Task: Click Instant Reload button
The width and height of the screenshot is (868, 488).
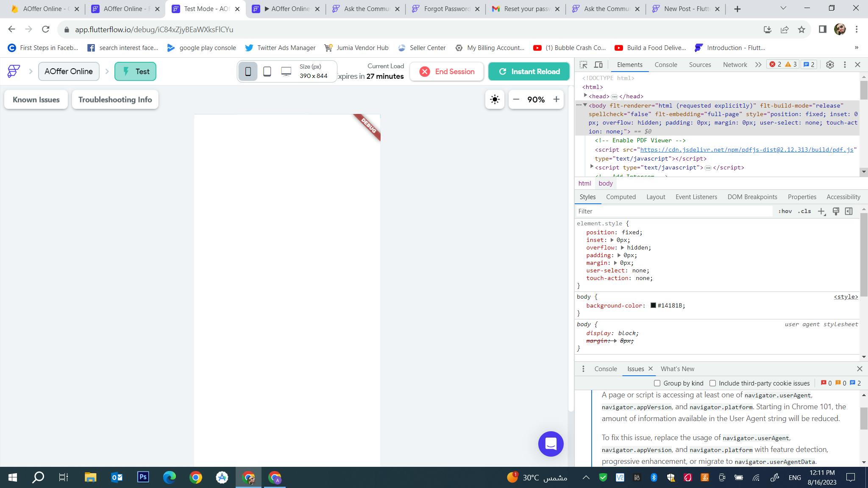Action: pyautogui.click(x=529, y=72)
